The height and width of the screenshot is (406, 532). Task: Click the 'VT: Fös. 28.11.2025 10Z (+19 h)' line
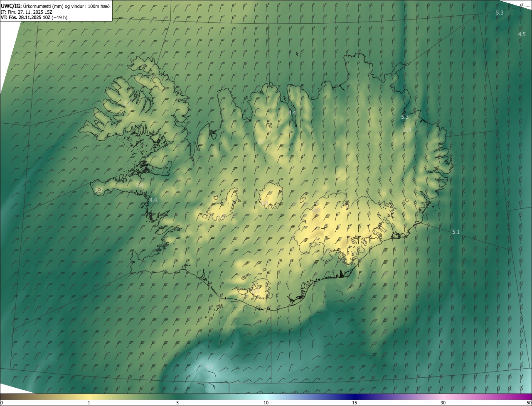pyautogui.click(x=34, y=17)
